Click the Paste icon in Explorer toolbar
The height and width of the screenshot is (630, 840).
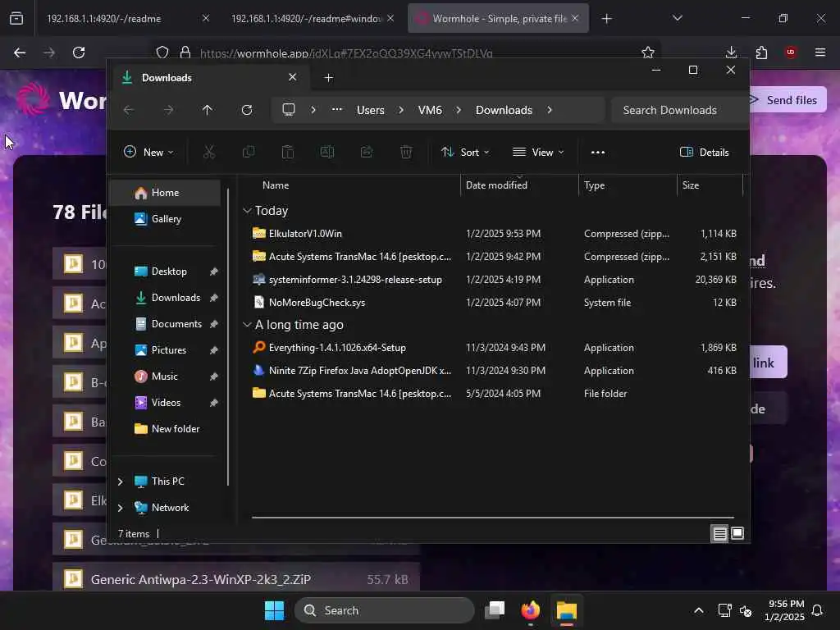[x=288, y=152]
